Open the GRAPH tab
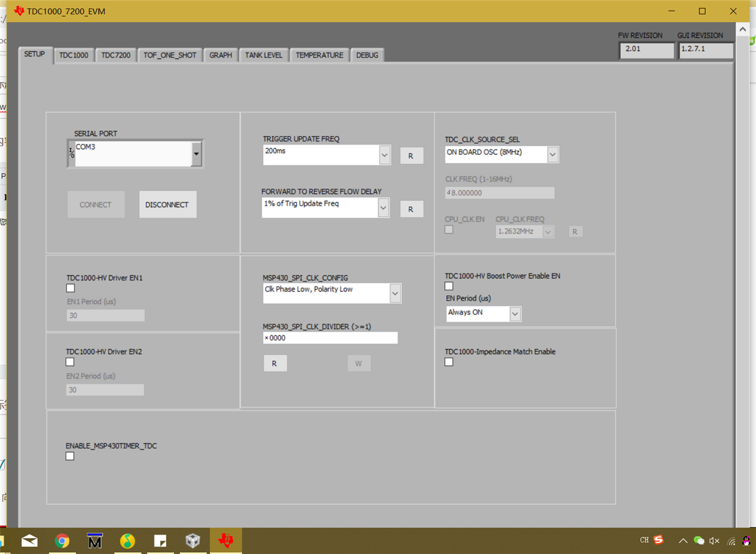This screenshot has height=554, width=756. 221,55
